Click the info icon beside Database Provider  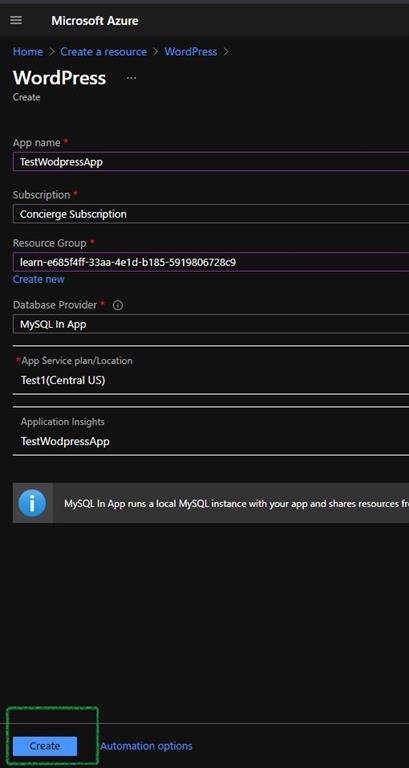118,305
